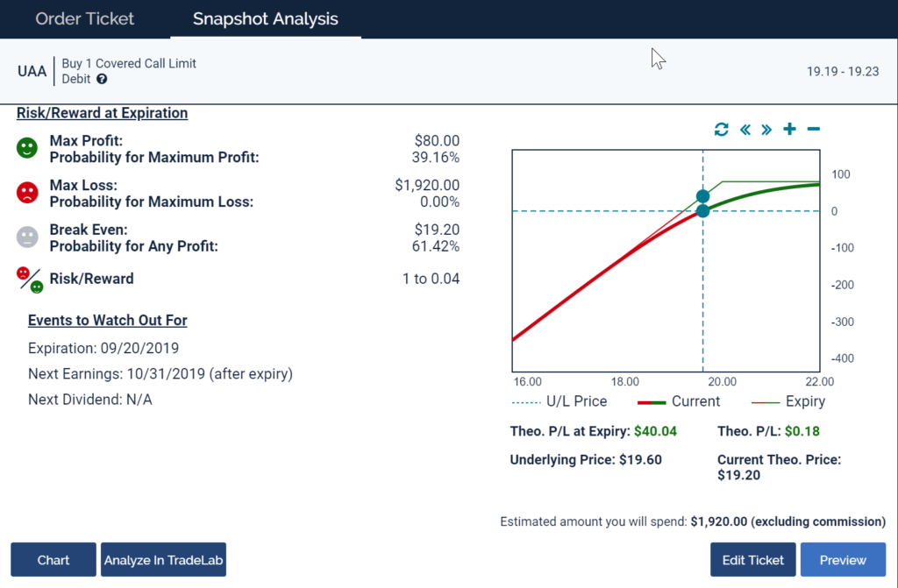Click Preview to review the order

click(843, 560)
